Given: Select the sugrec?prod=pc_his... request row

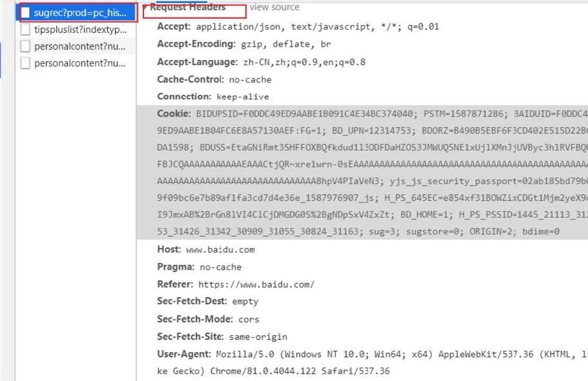Looking at the screenshot, I should click(x=76, y=13).
